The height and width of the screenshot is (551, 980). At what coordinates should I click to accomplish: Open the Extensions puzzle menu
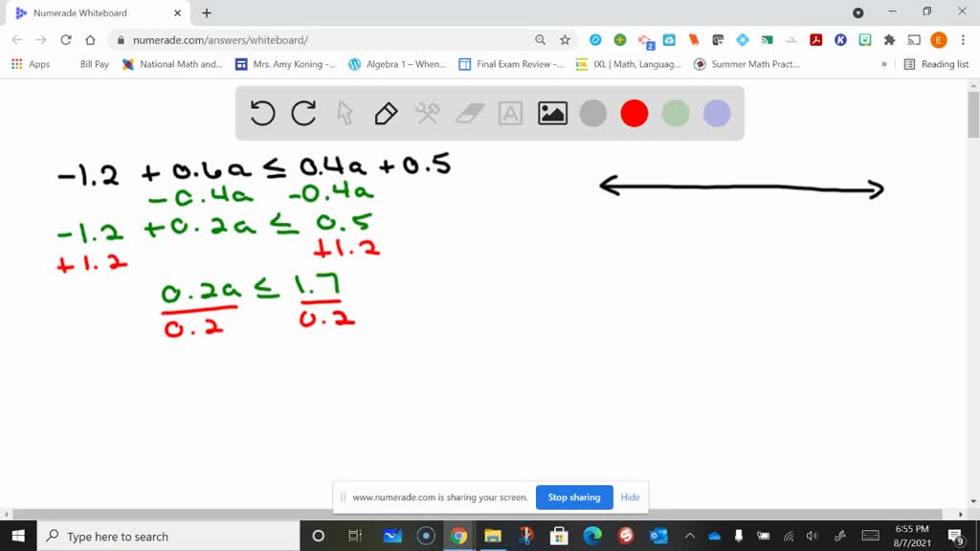(889, 40)
